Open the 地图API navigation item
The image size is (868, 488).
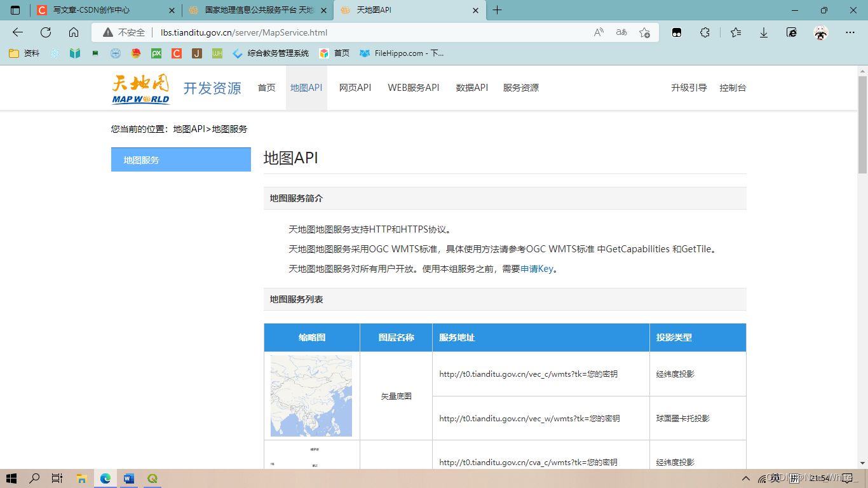point(306,88)
